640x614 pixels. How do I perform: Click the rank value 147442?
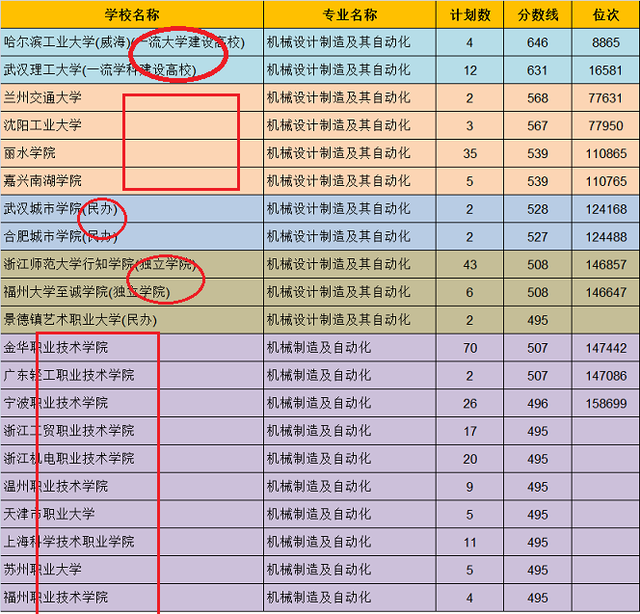pyautogui.click(x=606, y=348)
